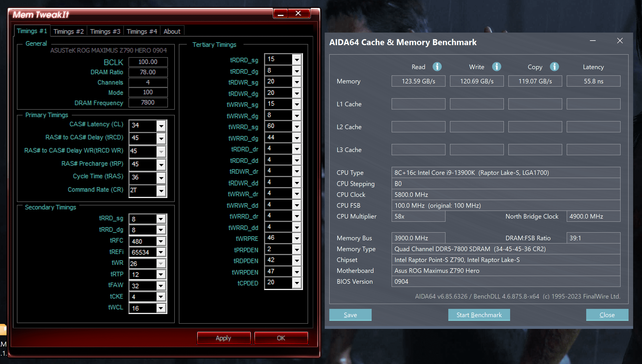Open the tWRRD_dg dropdown
The width and height of the screenshot is (642, 364).
click(297, 138)
